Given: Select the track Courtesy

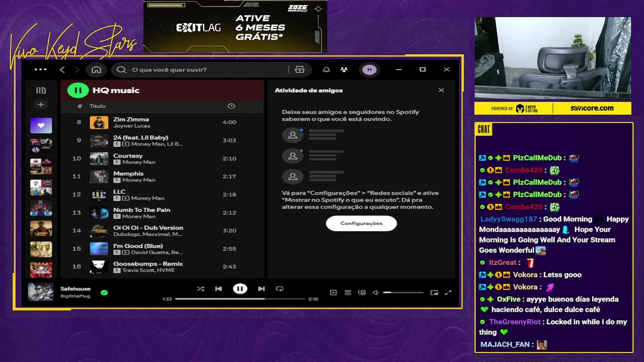Looking at the screenshot, I should pos(162,158).
